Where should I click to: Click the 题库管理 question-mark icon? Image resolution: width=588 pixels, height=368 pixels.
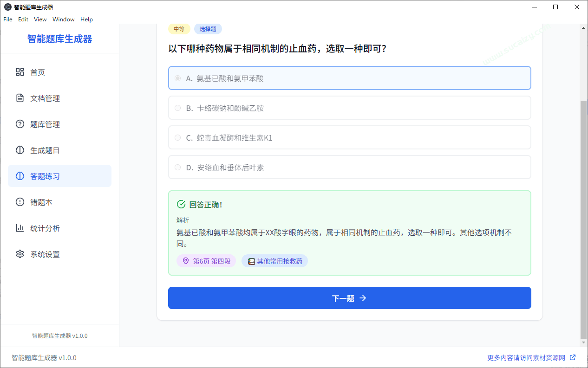(20, 124)
